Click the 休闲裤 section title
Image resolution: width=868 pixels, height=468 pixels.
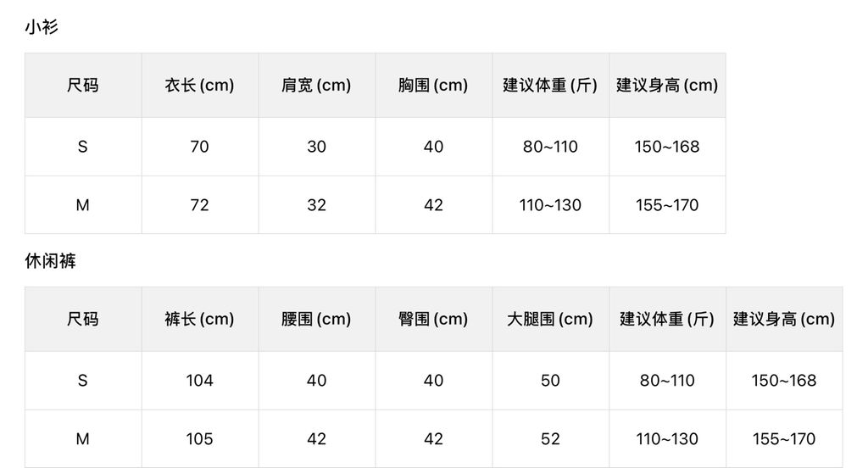tap(50, 261)
